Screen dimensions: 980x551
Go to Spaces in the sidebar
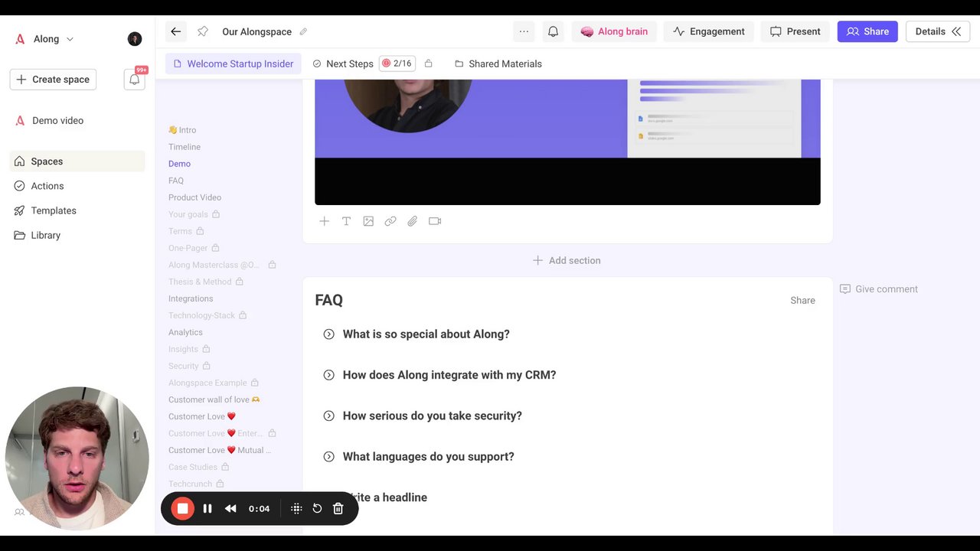[77, 161]
